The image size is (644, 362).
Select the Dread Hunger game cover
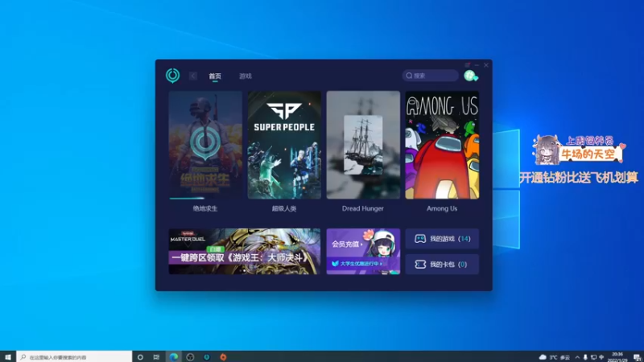coord(363,145)
